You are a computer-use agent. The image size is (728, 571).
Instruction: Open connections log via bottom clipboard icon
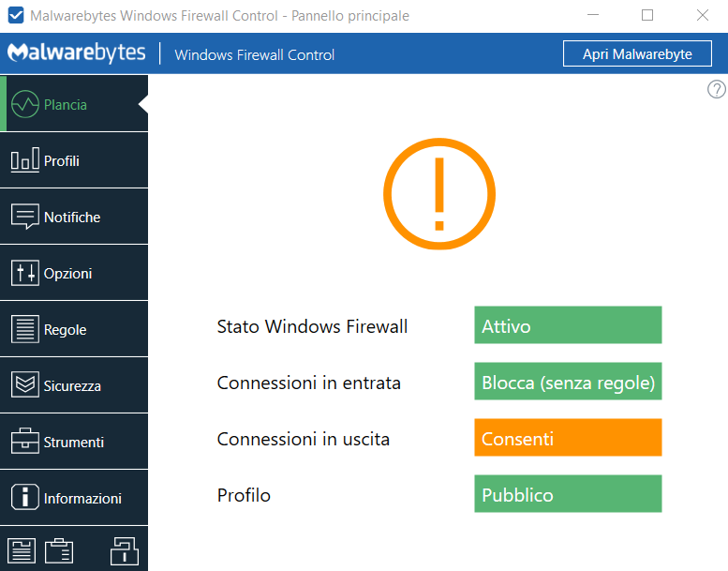click(x=59, y=551)
